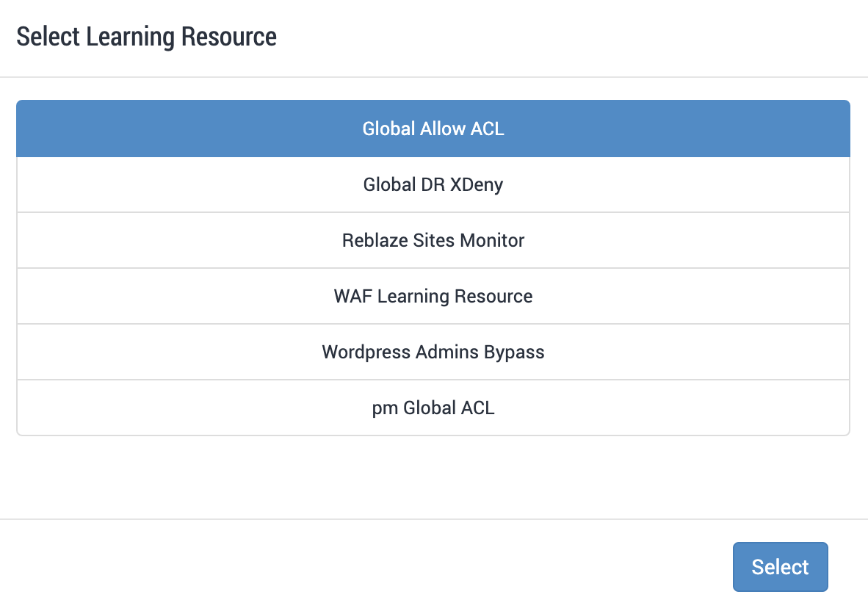The height and width of the screenshot is (611, 868).
Task: Click the WAF Learning Resource row
Action: click(433, 296)
